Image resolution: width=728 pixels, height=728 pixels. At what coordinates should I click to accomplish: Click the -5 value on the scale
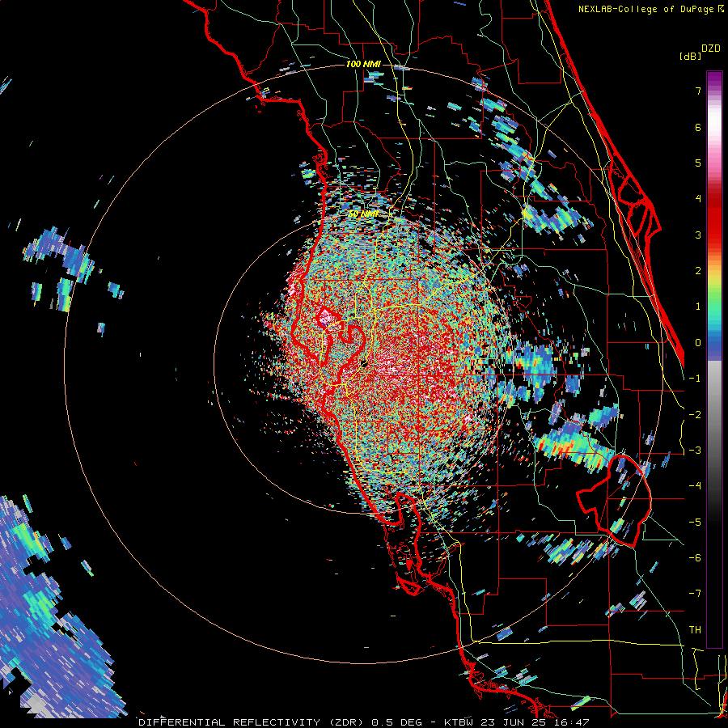point(695,523)
